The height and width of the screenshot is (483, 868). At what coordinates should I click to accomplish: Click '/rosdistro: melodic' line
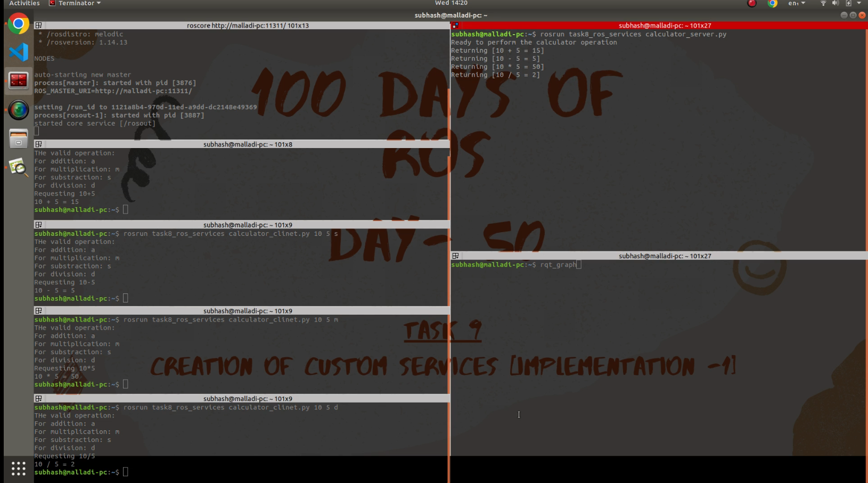[81, 34]
